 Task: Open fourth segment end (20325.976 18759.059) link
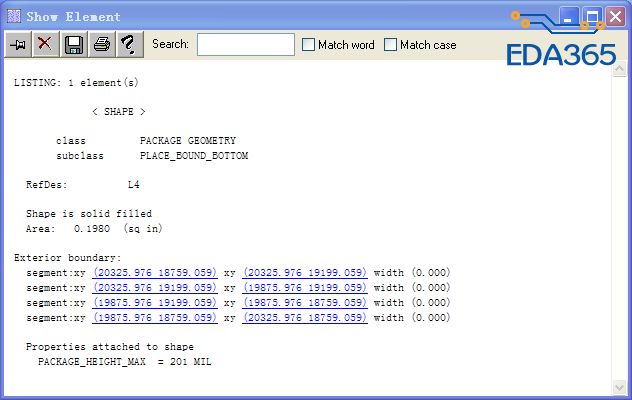pos(305,318)
